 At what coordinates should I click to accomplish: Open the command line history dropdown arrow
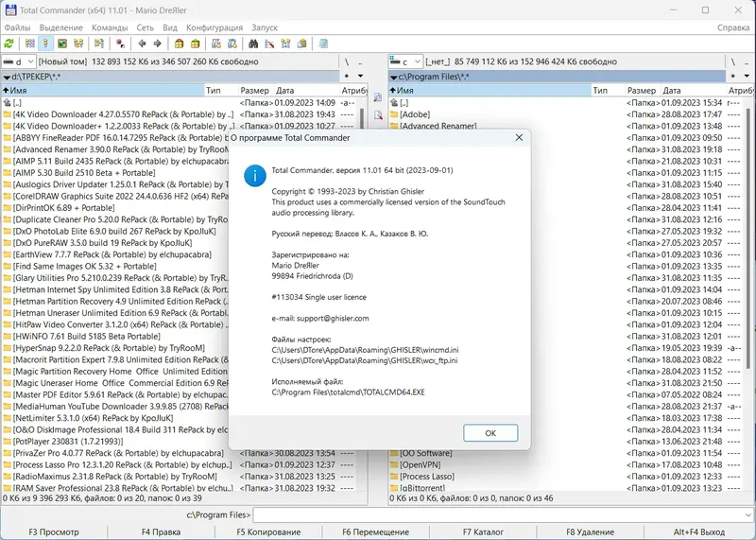tap(748, 514)
